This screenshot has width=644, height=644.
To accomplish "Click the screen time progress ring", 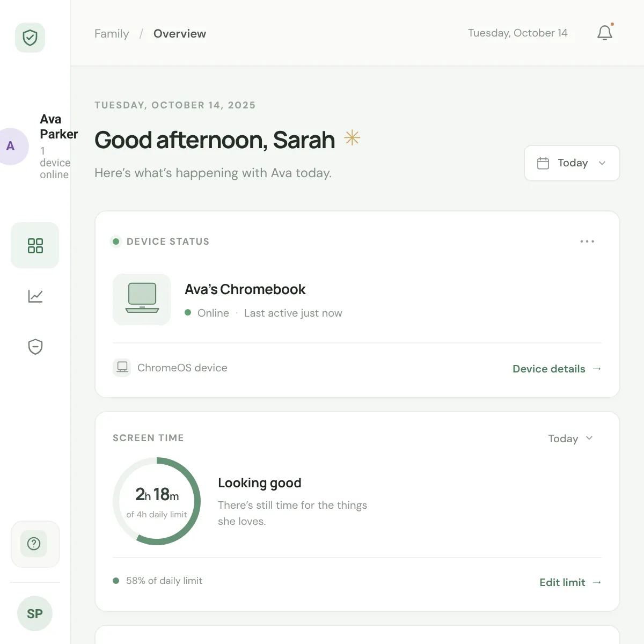I will coord(157,501).
